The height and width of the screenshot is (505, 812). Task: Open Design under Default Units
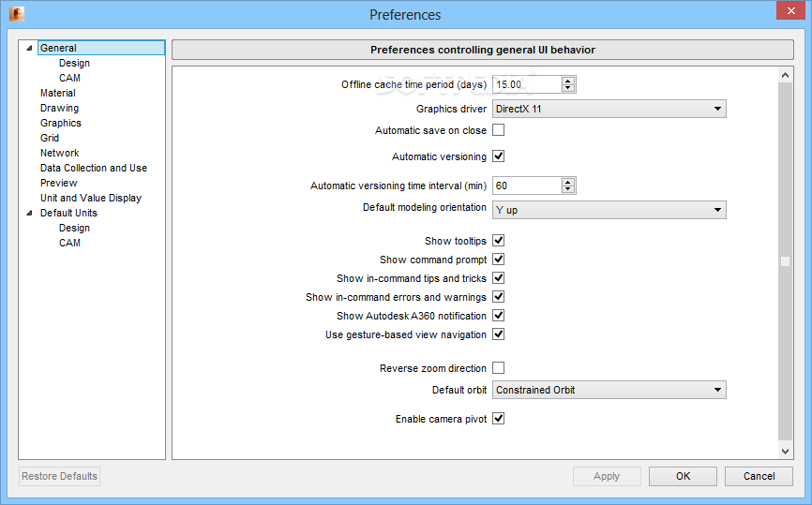(74, 229)
